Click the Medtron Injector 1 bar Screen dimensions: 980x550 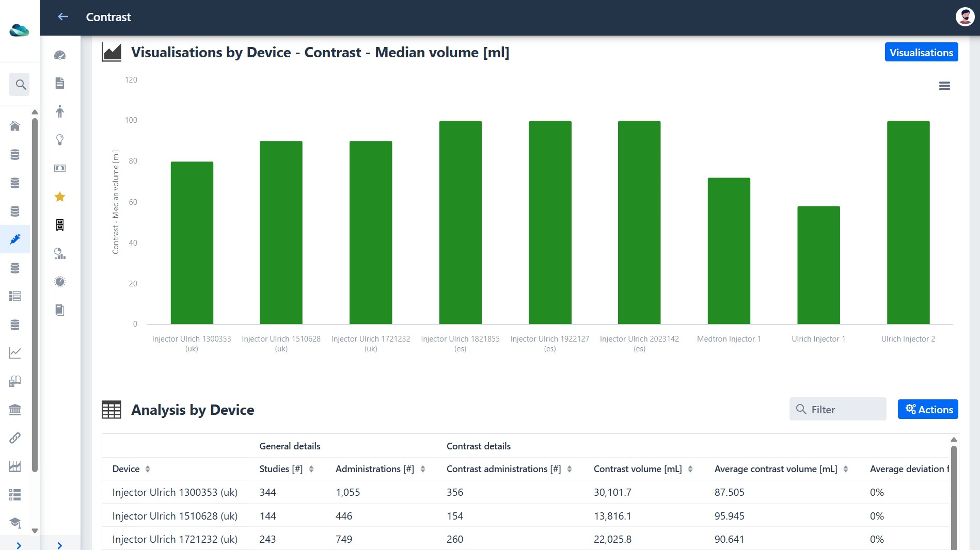(x=729, y=251)
